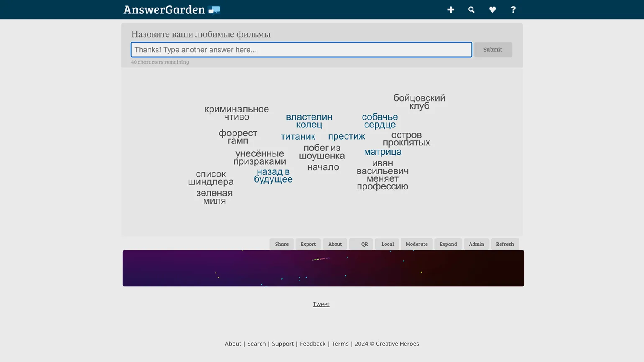Click the Tweet link

[x=321, y=304]
